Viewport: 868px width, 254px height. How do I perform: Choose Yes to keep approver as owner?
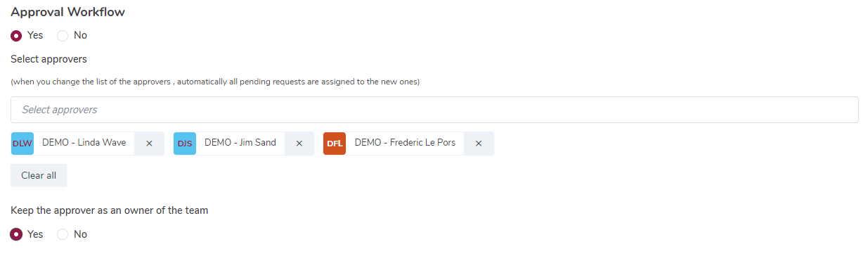(16, 234)
